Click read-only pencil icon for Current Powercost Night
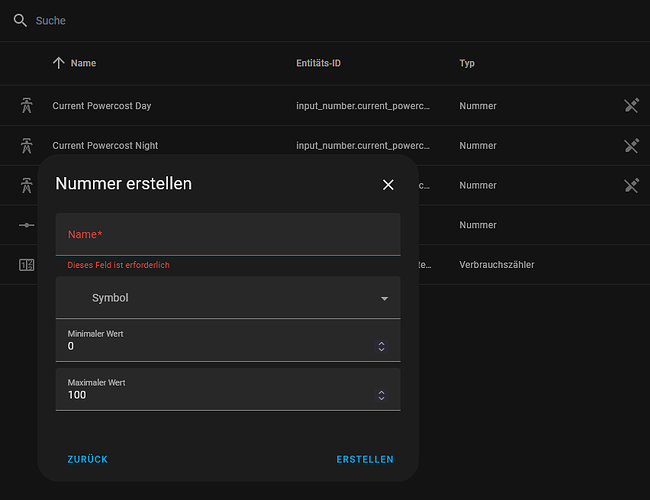The width and height of the screenshot is (650, 500). point(631,146)
